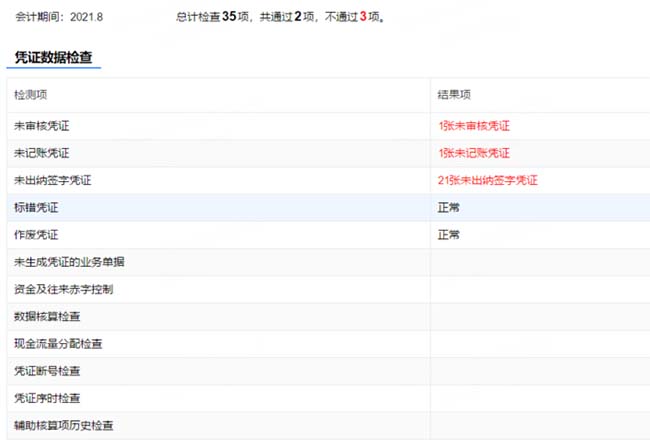Select the 辅助核算项历史检查 check item
The image size is (650, 448).
click(63, 426)
